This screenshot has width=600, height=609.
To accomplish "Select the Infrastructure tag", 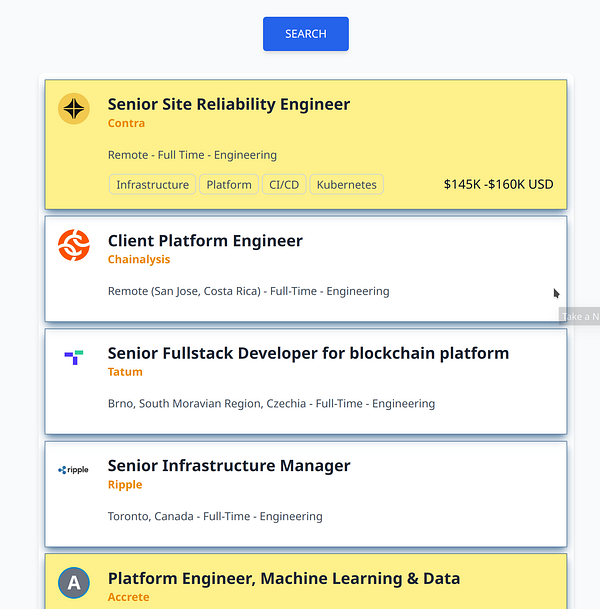I will [152, 185].
